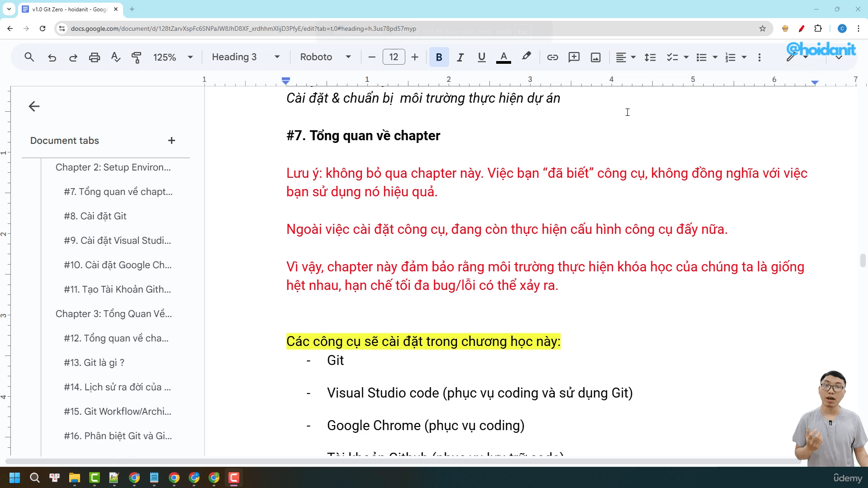Viewport: 868px width, 488px height.
Task: Jump to #7. Tổng quan về chapt... heading
Action: point(118,192)
